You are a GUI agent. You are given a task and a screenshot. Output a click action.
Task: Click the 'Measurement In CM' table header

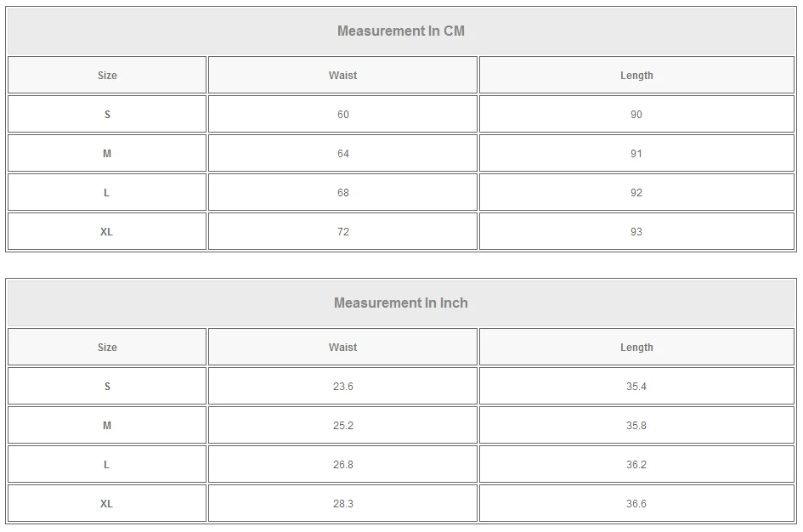click(401, 31)
